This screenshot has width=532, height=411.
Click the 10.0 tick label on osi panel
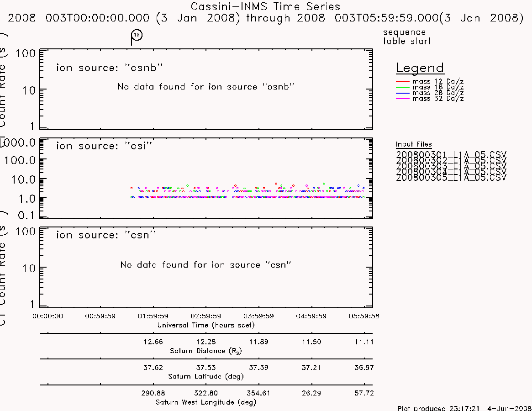(23, 179)
